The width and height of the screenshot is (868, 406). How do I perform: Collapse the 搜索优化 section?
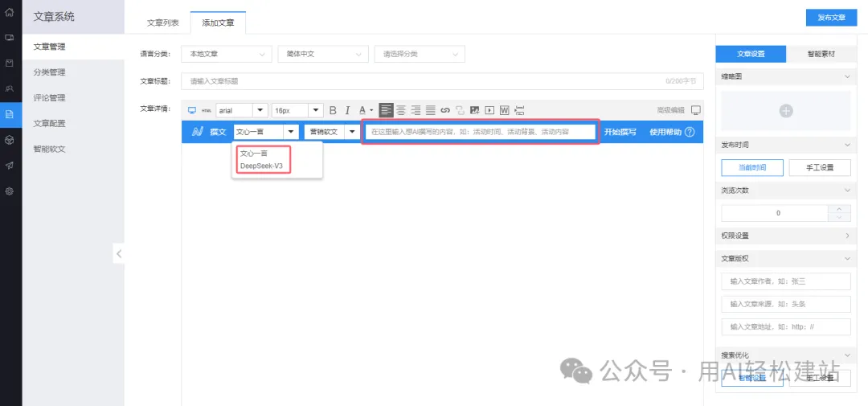click(846, 355)
